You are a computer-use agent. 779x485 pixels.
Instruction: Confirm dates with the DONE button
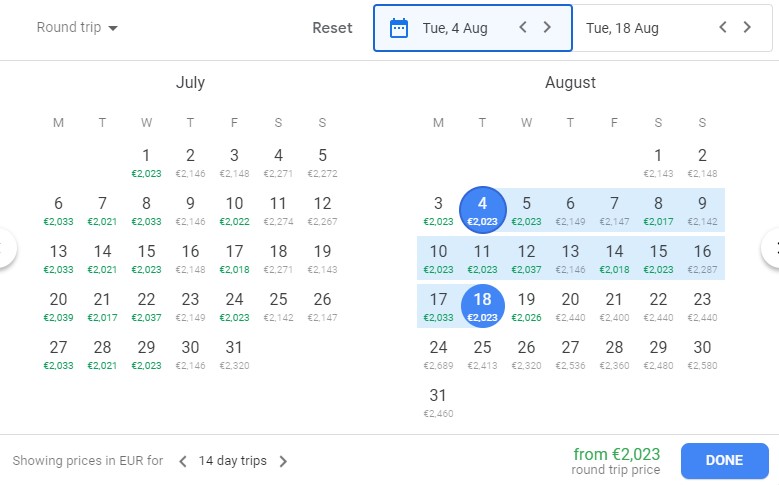click(724, 461)
